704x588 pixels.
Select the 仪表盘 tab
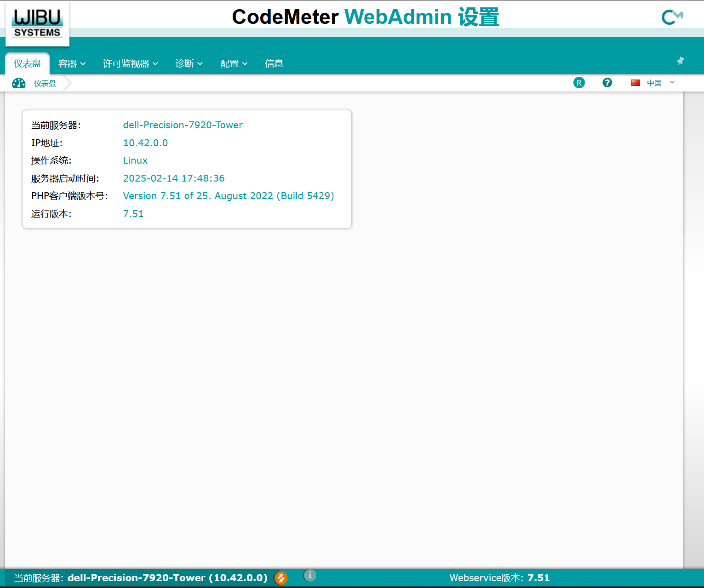click(x=27, y=63)
